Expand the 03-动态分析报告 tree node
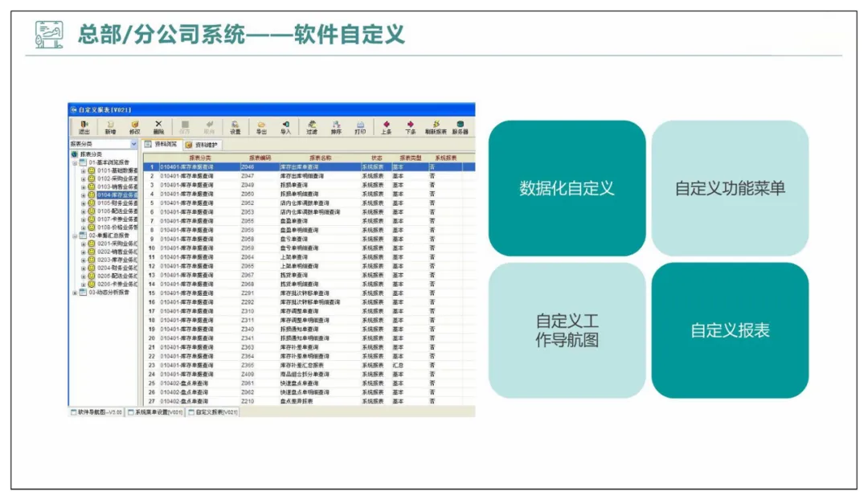 (x=75, y=293)
